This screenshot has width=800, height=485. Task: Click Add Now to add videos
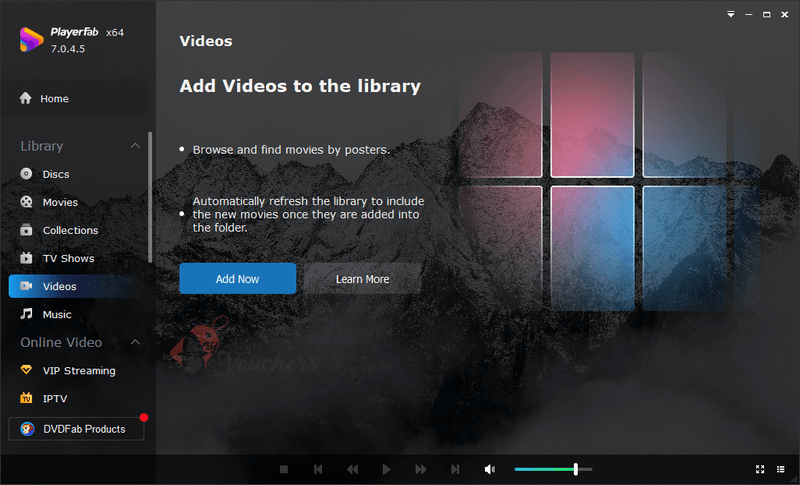pyautogui.click(x=238, y=278)
